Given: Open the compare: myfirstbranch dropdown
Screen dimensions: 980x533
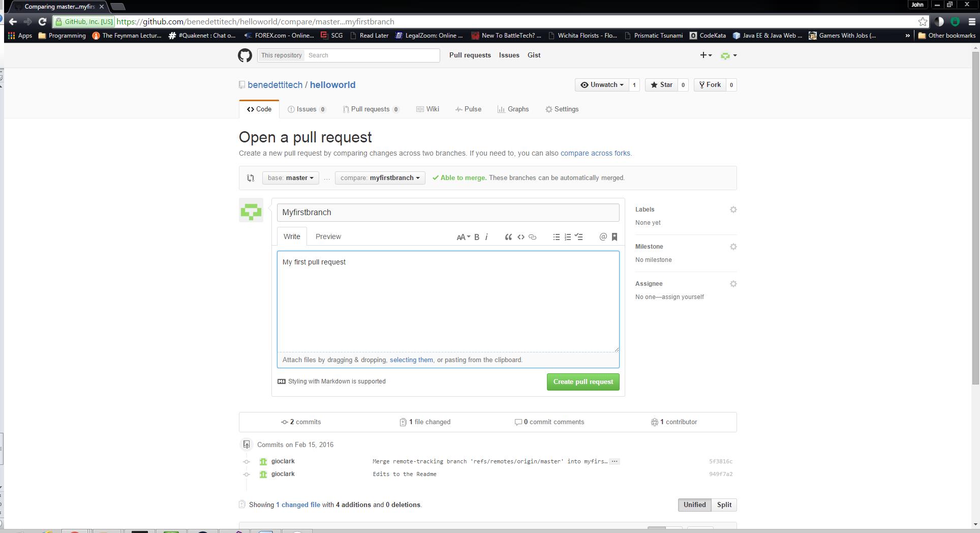Looking at the screenshot, I should [x=380, y=178].
